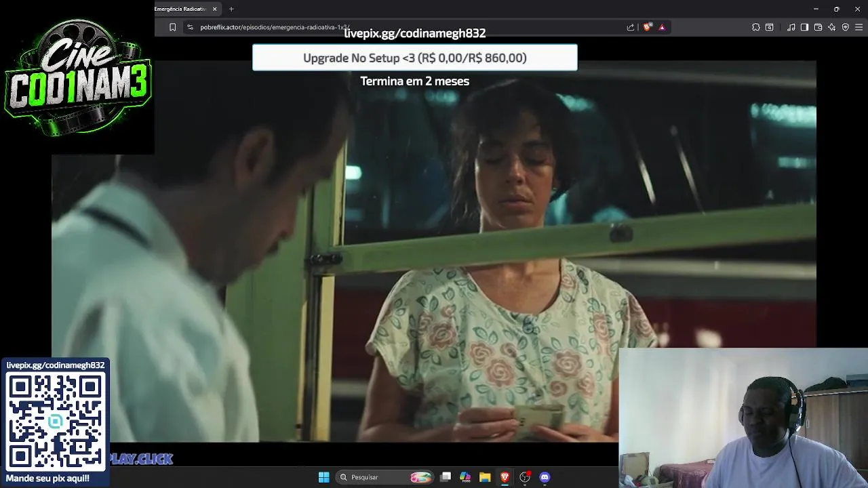
Task: Click the extension icon after the puzzle piece
Action: point(769,27)
